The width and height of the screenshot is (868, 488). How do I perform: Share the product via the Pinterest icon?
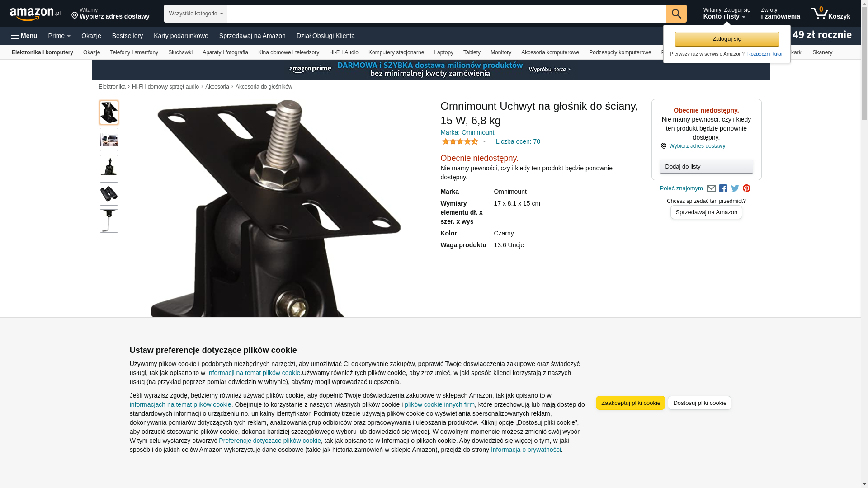point(746,188)
